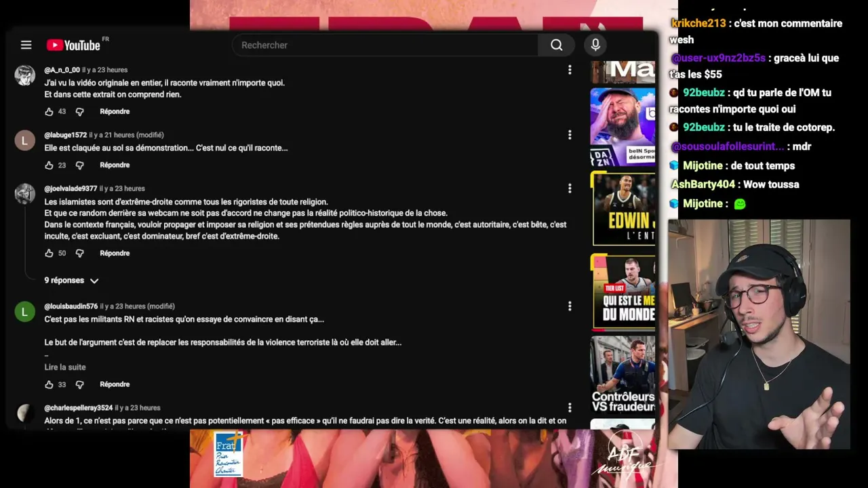The image size is (868, 488).
Task: Like the comment by @joelvalade9377
Action: (x=49, y=253)
